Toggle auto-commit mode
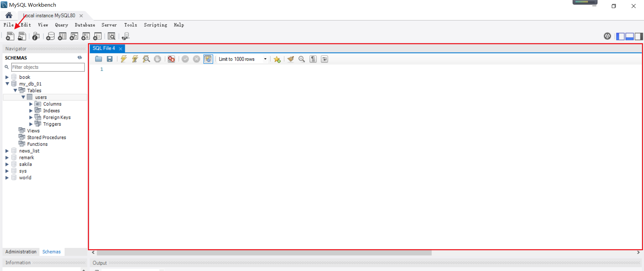The height and width of the screenshot is (271, 644). (x=208, y=59)
